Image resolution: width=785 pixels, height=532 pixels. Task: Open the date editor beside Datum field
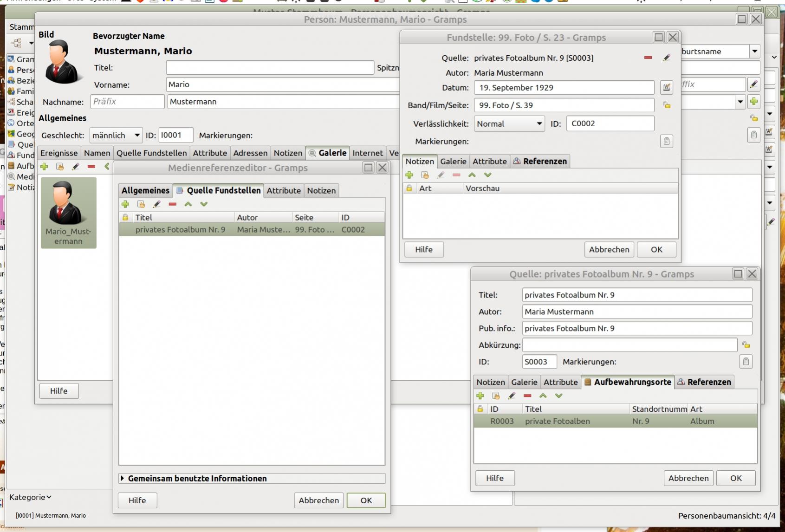(x=666, y=87)
